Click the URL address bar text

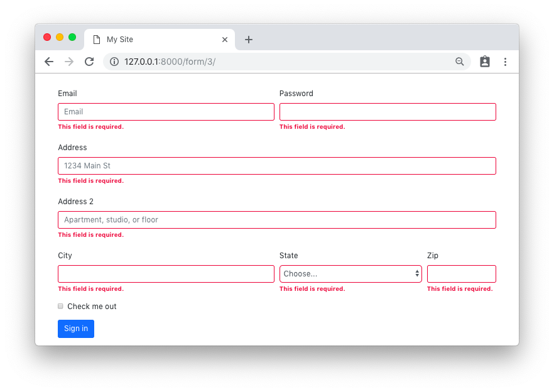170,62
